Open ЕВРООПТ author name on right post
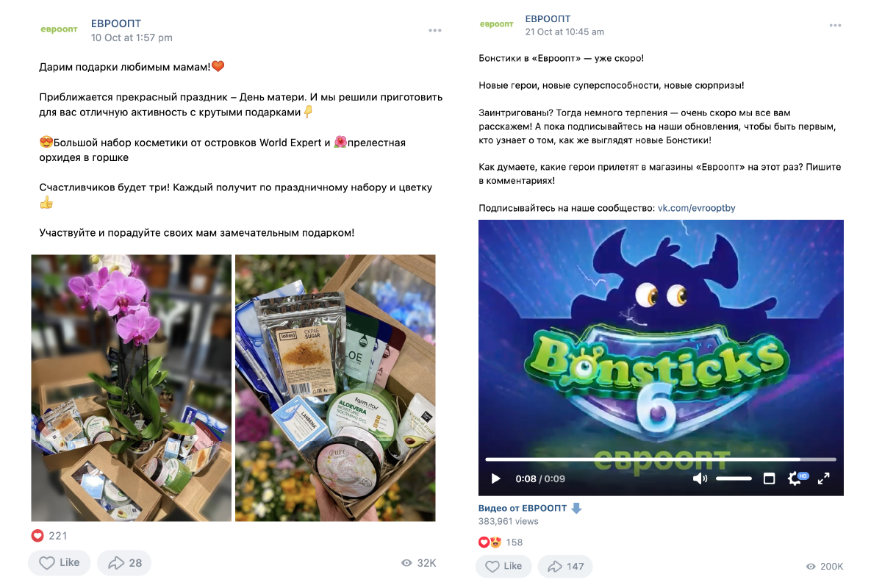This screenshot has height=588, width=882. (x=548, y=18)
